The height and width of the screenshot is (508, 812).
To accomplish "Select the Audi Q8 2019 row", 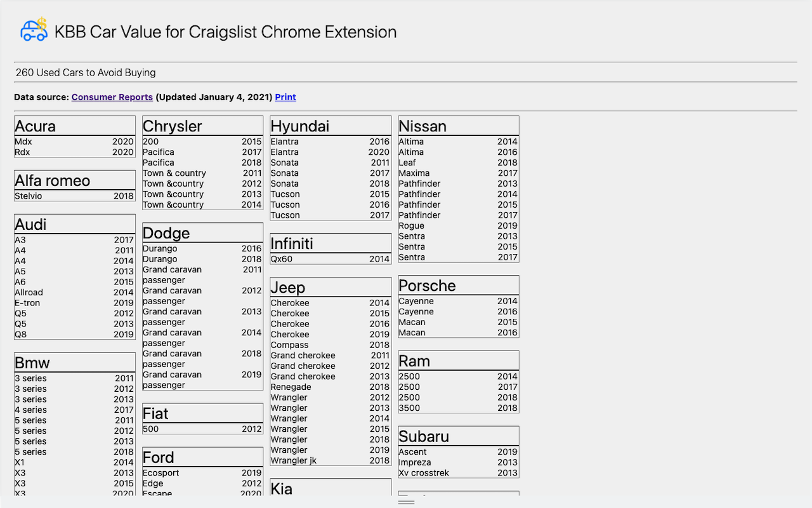I will coord(75,335).
